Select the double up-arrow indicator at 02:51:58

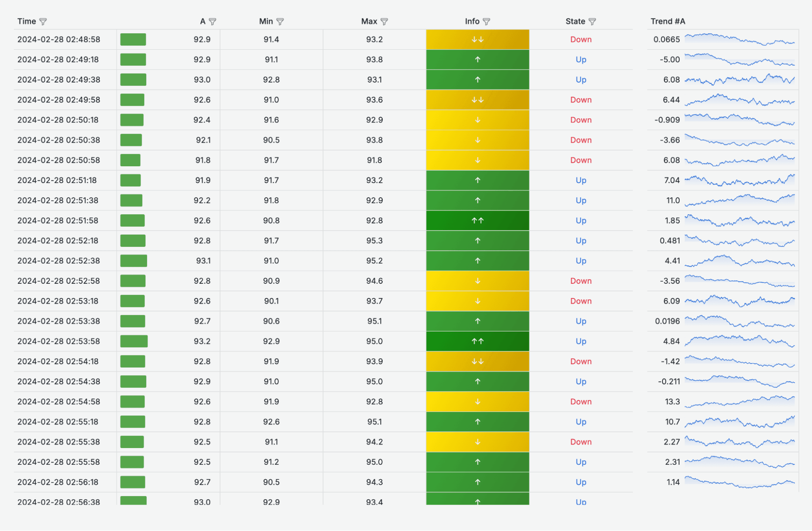[477, 220]
